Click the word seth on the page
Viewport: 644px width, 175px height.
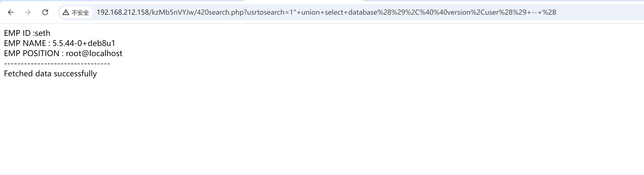click(x=43, y=33)
